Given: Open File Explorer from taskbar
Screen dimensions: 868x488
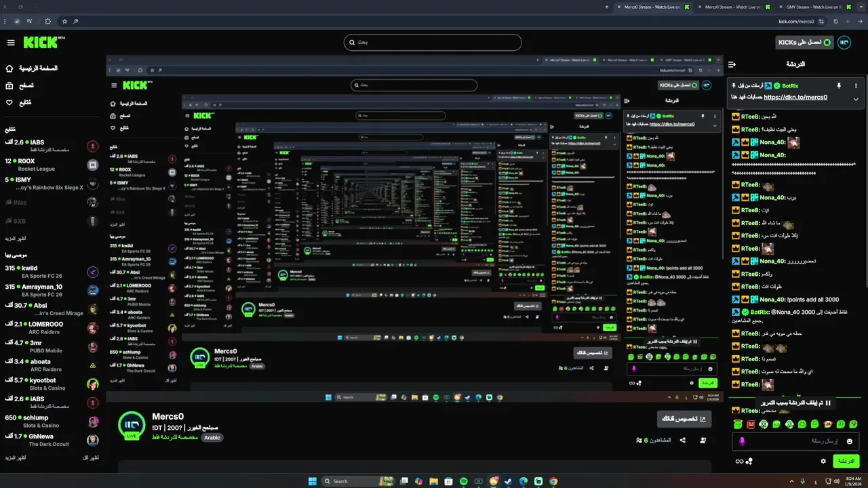Looking at the screenshot, I should coord(433,481).
